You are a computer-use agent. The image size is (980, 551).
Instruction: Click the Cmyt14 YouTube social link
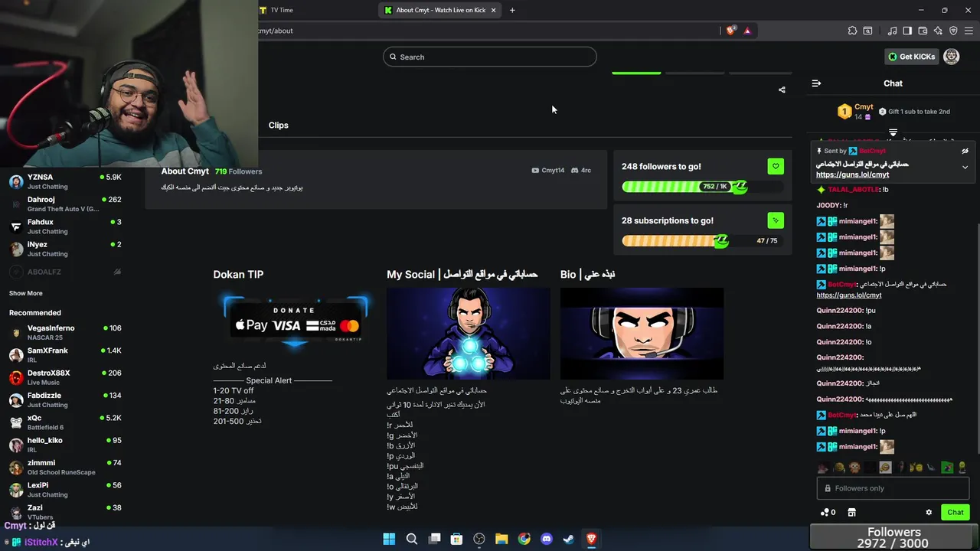(x=548, y=171)
